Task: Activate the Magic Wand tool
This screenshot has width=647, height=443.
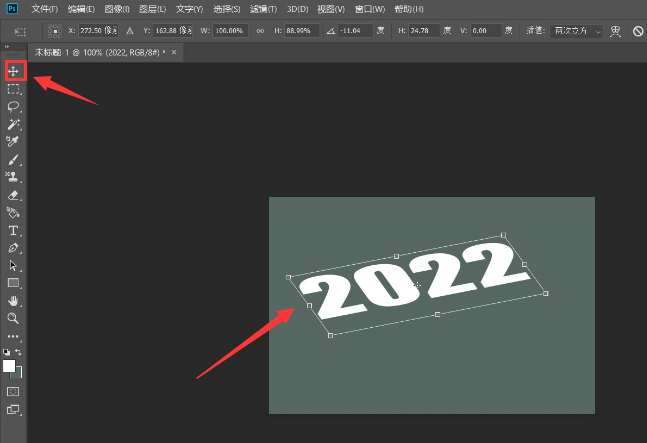Action: (14, 123)
